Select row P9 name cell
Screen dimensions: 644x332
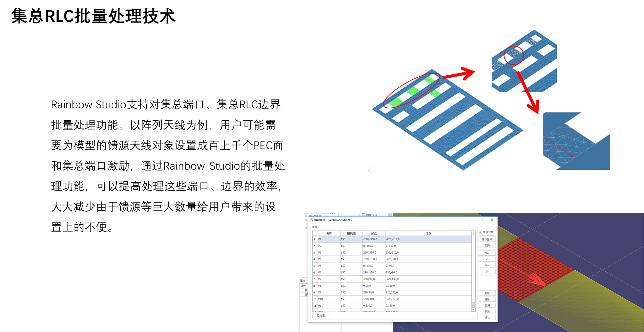click(x=329, y=292)
